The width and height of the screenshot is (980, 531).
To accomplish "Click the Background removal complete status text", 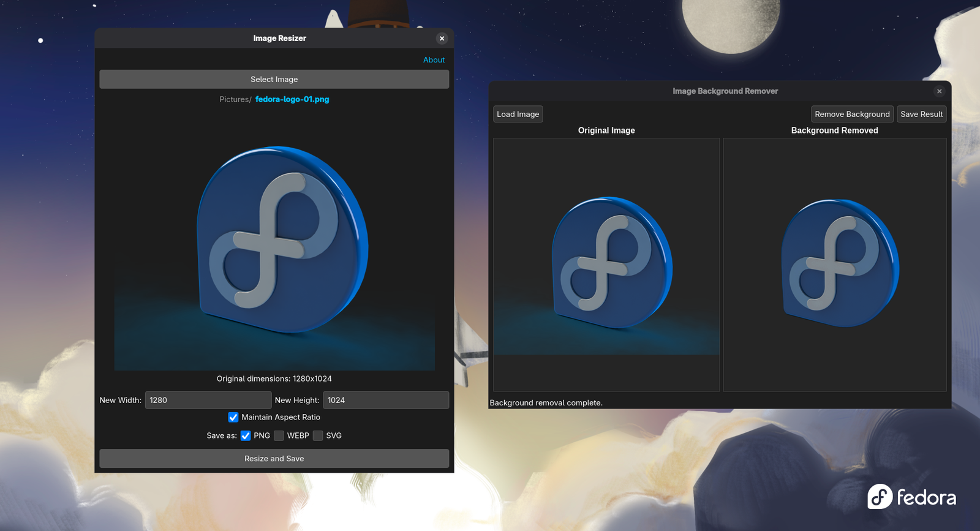I will click(x=546, y=403).
